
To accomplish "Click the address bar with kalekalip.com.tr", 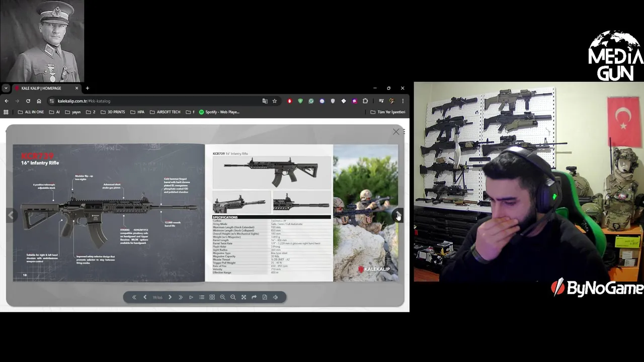I will click(x=156, y=101).
